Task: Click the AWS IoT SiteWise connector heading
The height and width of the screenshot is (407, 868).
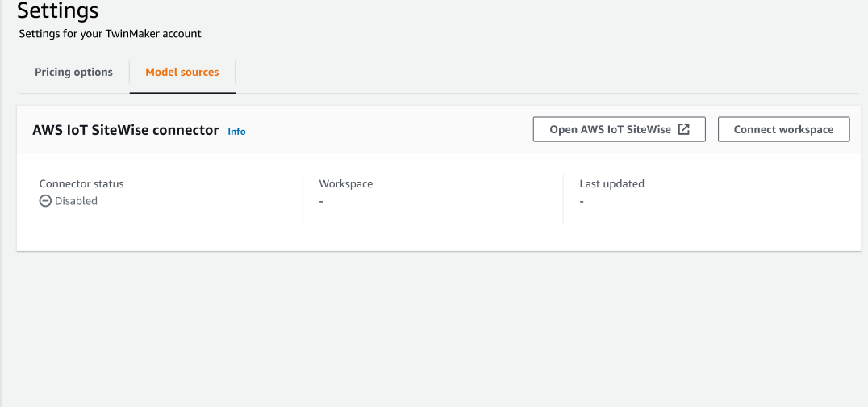Action: (126, 129)
